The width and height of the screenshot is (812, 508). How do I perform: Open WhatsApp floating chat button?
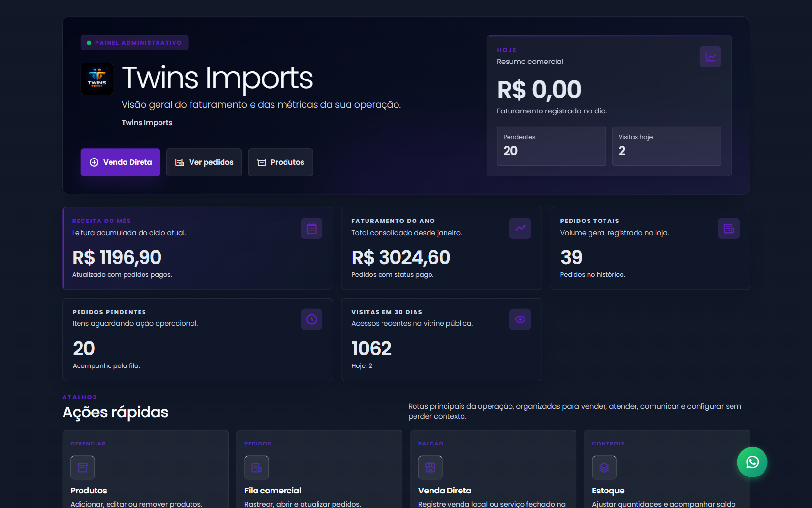(752, 462)
